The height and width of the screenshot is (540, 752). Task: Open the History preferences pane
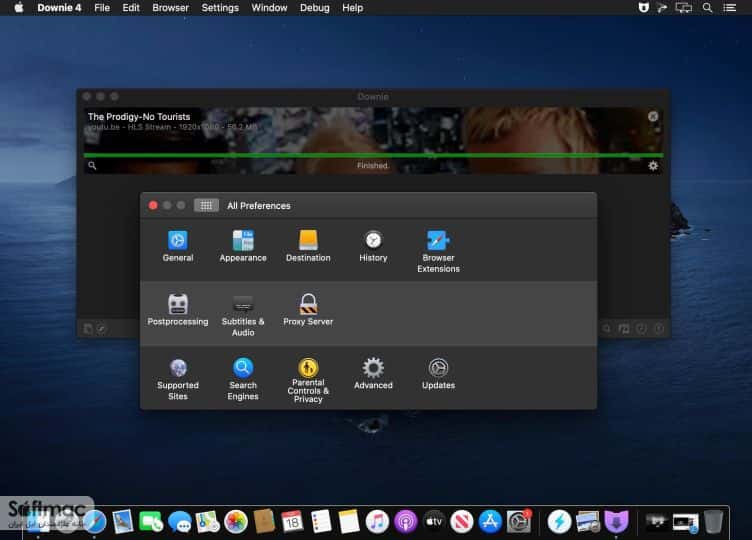(373, 246)
